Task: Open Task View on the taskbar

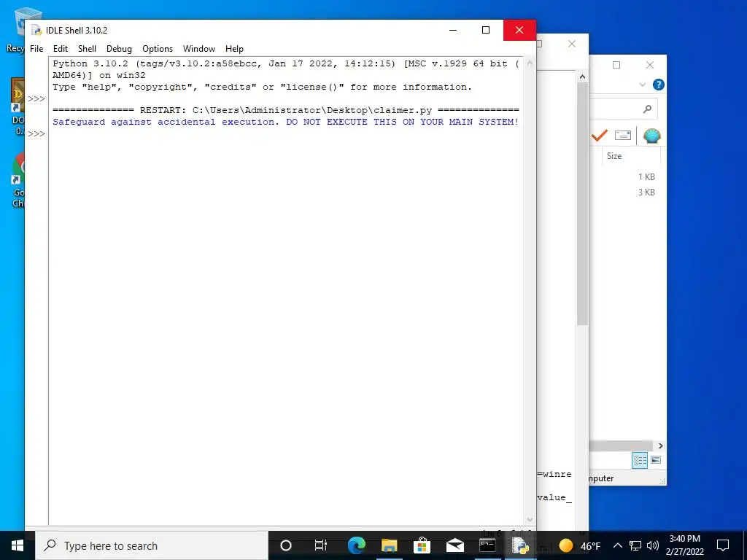Action: (321, 545)
